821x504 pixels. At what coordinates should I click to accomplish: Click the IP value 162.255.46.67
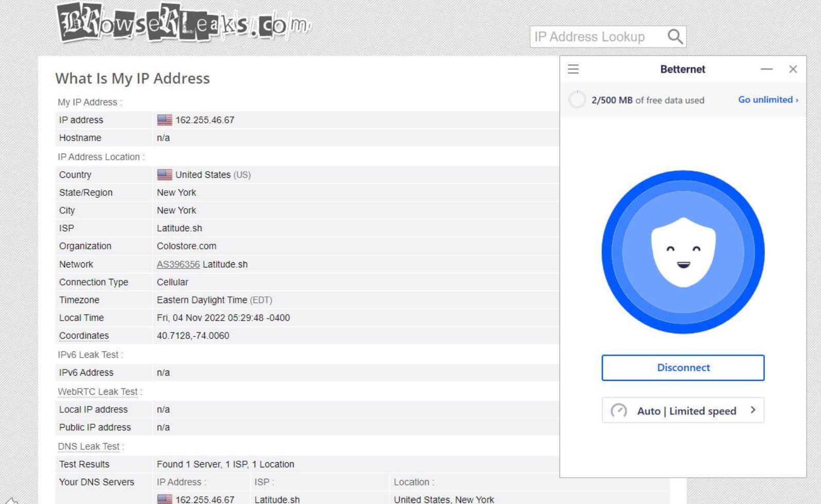pos(205,120)
